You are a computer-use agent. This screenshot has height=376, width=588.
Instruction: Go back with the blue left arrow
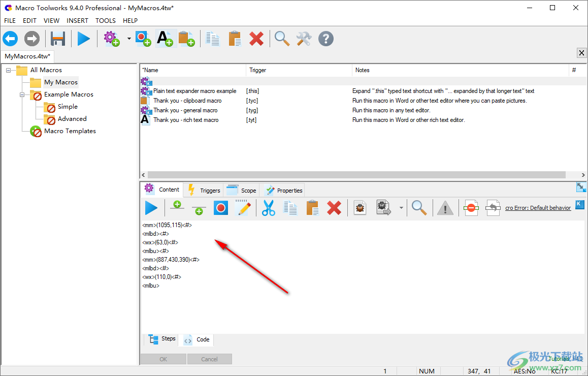(x=11, y=39)
